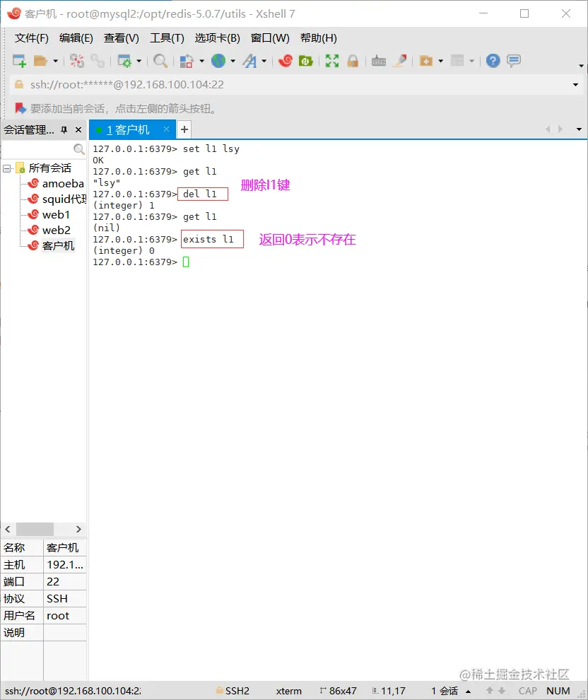
Task: Expand the Open Session dropdown arrow
Action: 55,61
